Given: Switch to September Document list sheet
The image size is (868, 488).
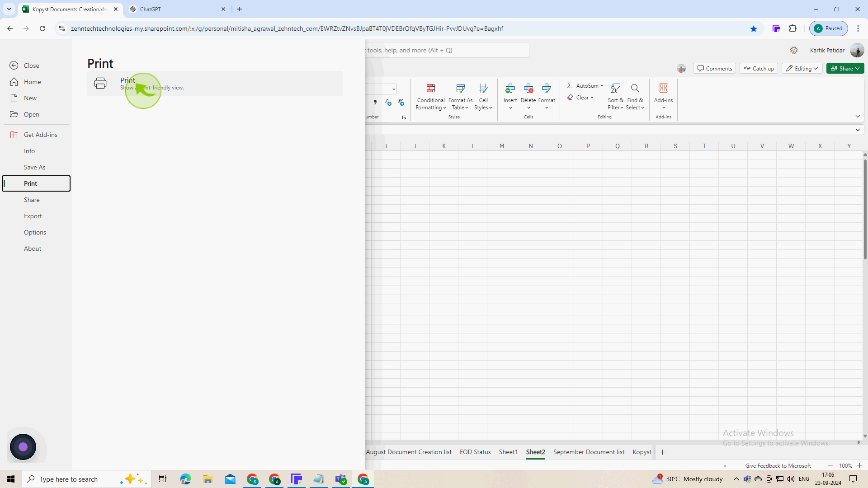Looking at the screenshot, I should click(x=589, y=452).
